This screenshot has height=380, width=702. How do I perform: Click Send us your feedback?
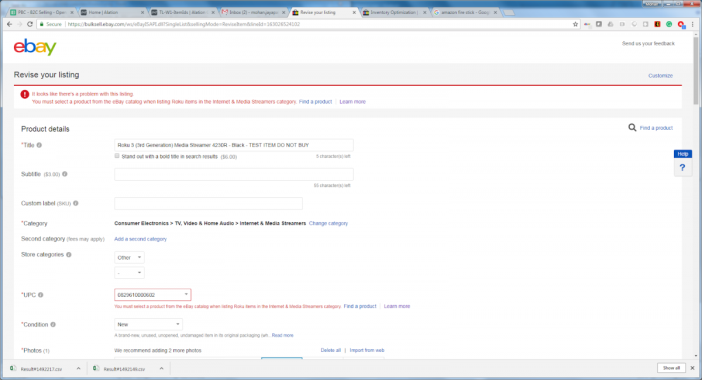tap(648, 43)
